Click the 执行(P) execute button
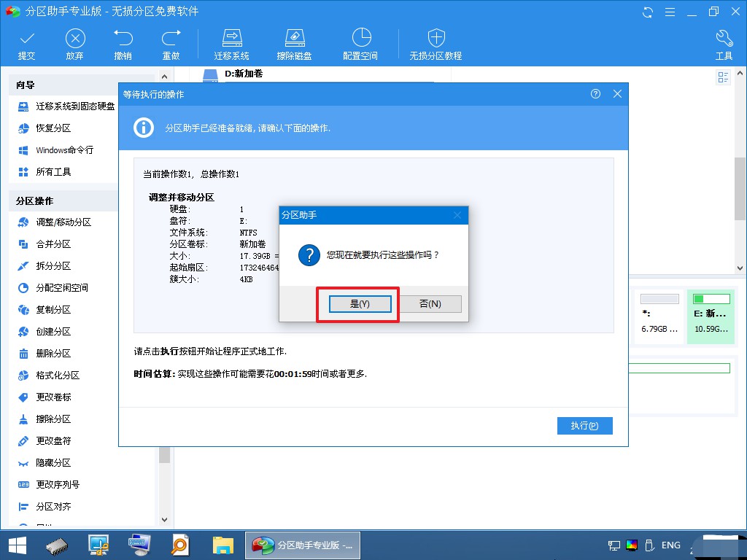747x560 pixels. click(x=584, y=426)
